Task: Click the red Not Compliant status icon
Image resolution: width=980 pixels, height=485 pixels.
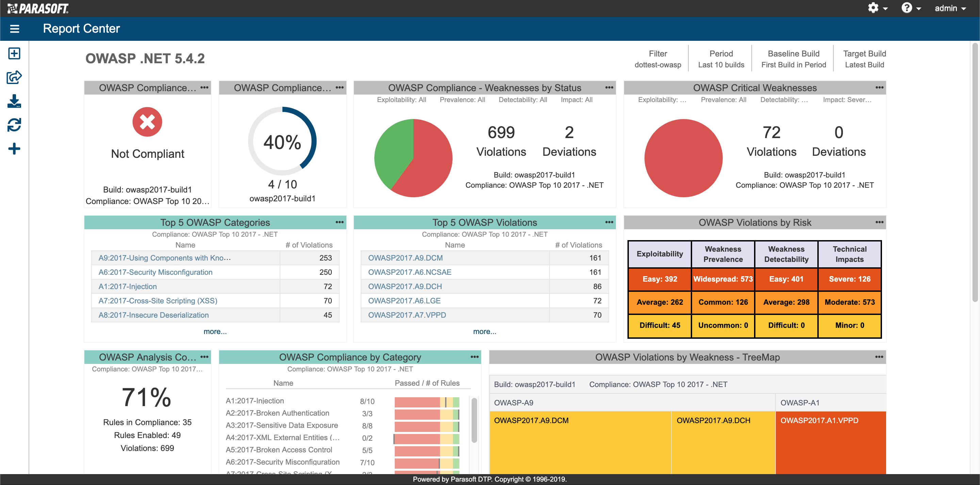Action: 147,122
